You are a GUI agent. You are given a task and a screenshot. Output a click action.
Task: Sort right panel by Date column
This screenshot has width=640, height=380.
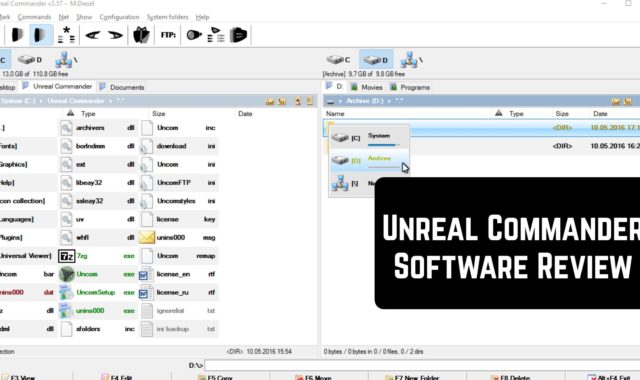[x=600, y=113]
